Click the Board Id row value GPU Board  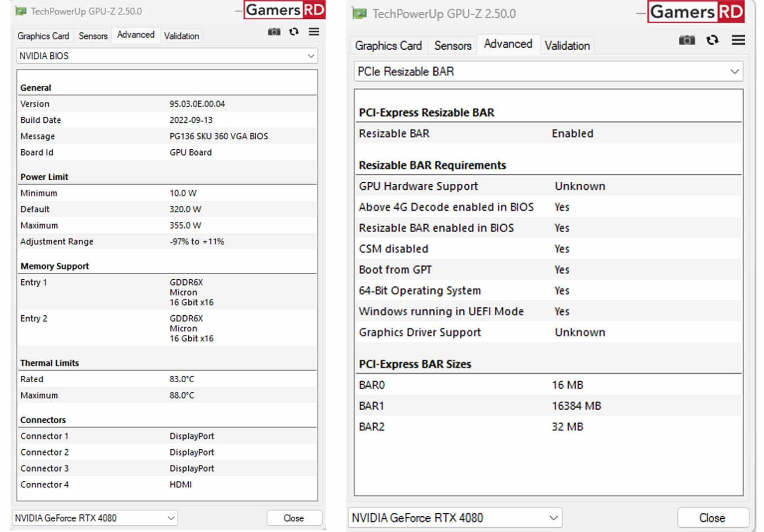[191, 153]
